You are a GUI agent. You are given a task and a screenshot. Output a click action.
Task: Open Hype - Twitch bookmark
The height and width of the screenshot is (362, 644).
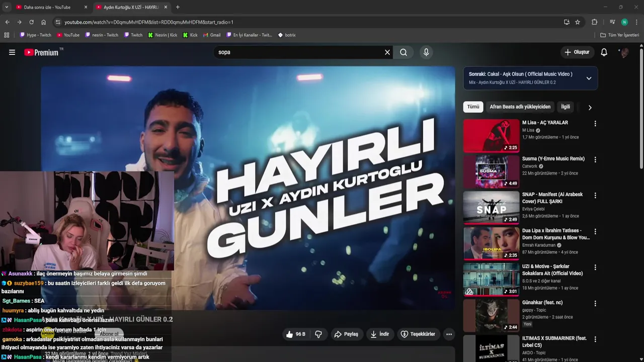tap(35, 35)
